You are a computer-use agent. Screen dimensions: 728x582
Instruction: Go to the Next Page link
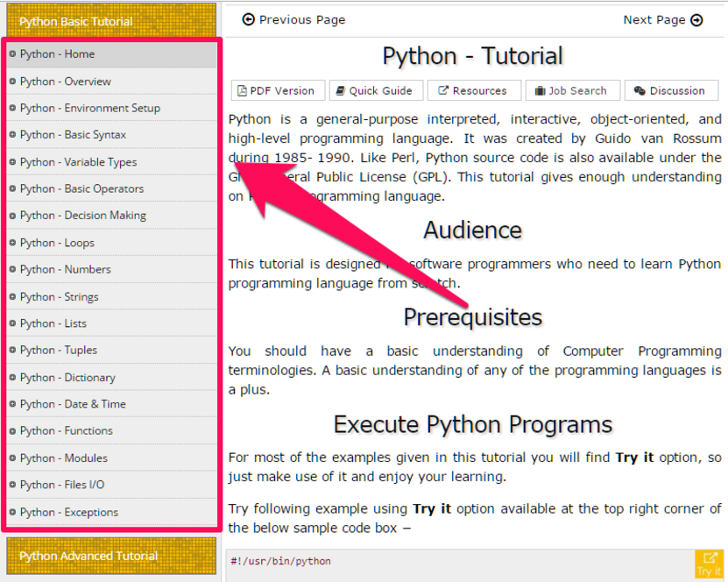pyautogui.click(x=663, y=20)
